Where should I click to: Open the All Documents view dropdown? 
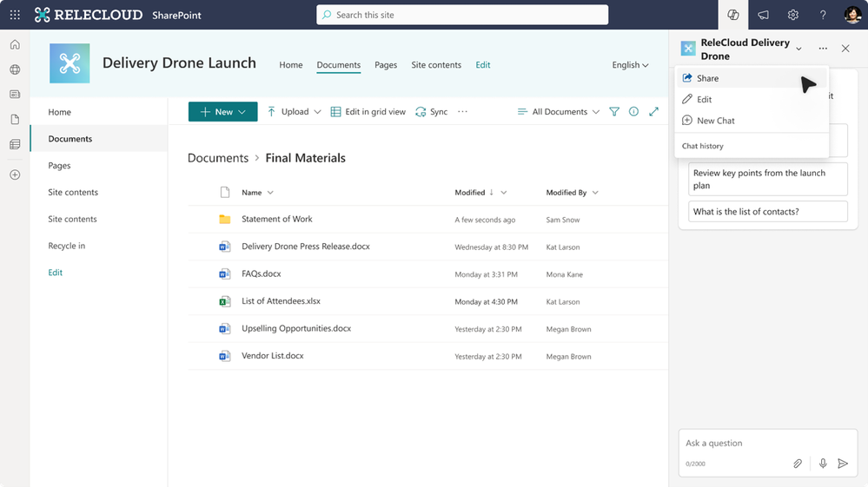(x=558, y=112)
